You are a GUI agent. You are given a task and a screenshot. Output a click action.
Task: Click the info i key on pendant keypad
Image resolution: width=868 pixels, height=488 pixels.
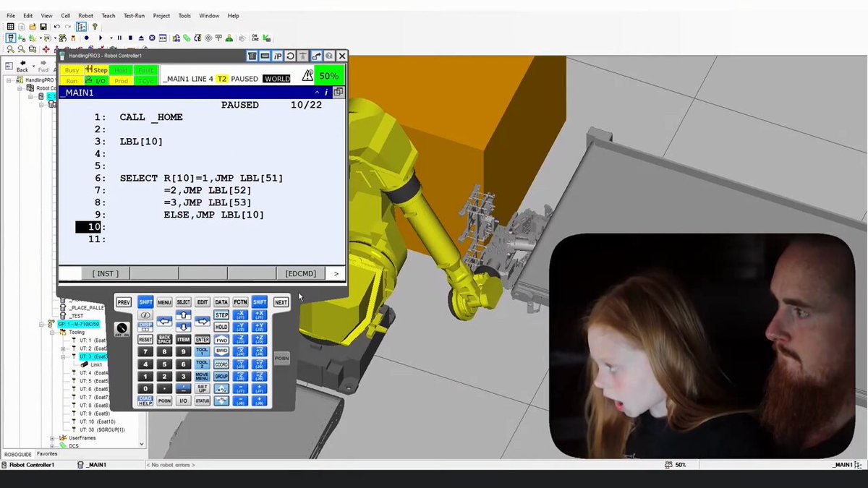(145, 315)
